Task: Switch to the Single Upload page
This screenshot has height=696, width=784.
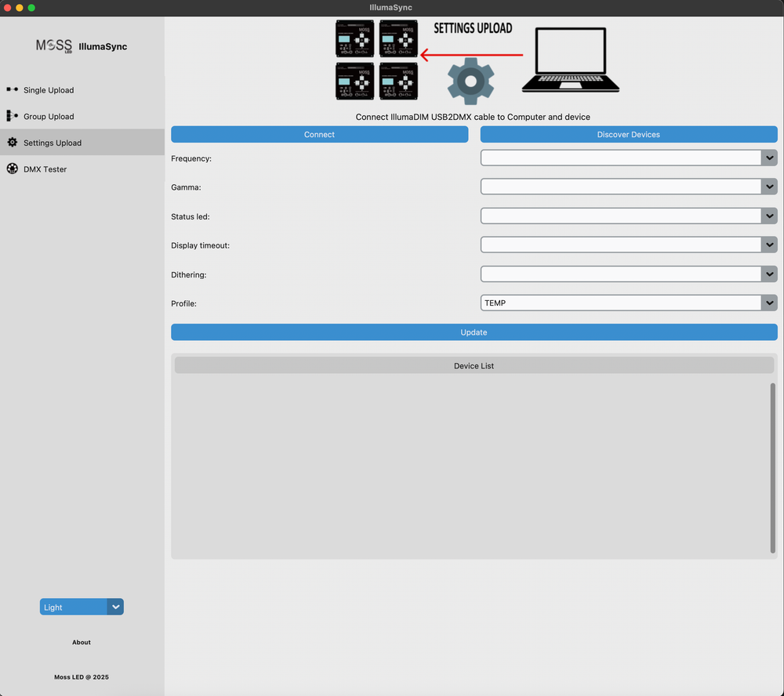Action: tap(47, 89)
